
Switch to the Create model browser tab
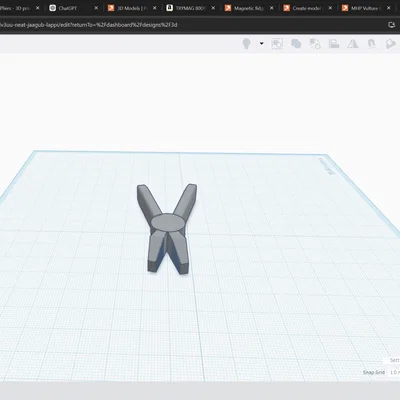point(308,8)
